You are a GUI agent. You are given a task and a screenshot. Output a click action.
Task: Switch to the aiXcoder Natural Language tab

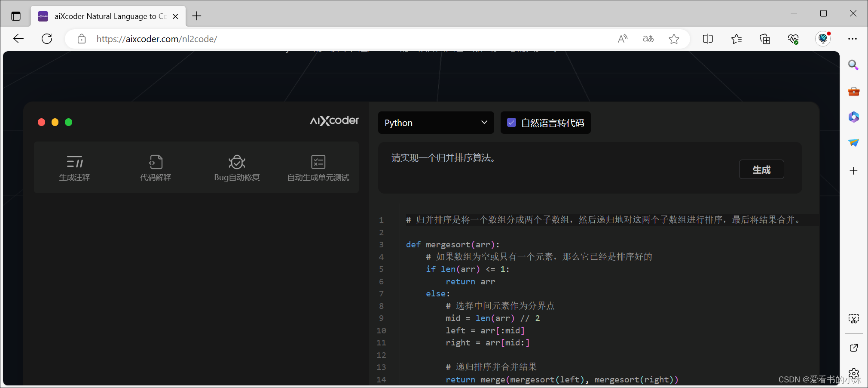coord(109,16)
